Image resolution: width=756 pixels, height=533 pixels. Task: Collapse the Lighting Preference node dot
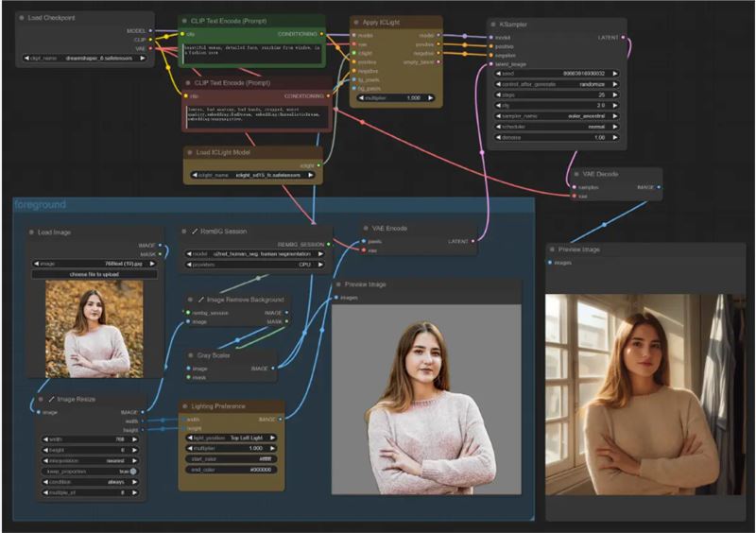pos(184,406)
